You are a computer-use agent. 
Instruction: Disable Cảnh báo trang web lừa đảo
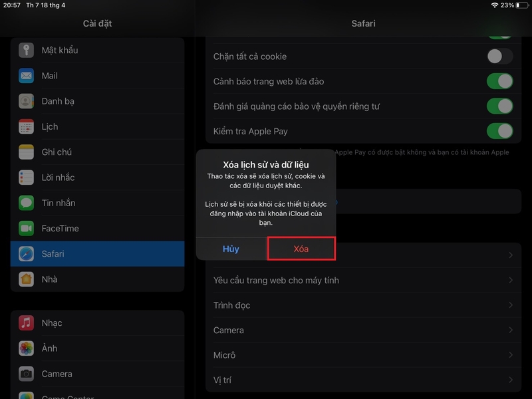(x=500, y=81)
